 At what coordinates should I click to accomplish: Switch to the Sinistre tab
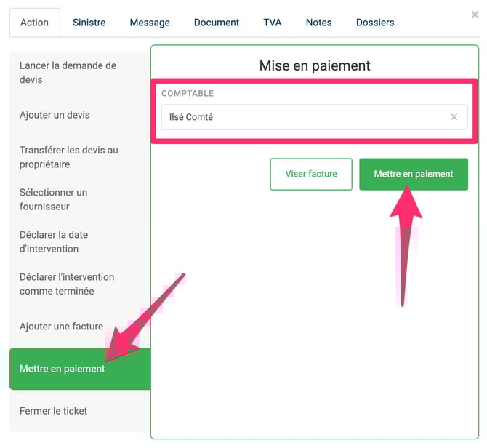pyautogui.click(x=89, y=23)
